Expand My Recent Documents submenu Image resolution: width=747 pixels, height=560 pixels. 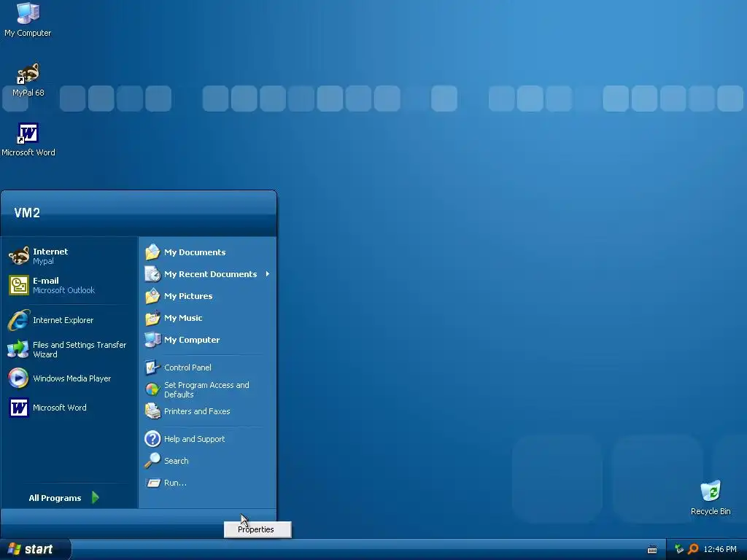208,274
